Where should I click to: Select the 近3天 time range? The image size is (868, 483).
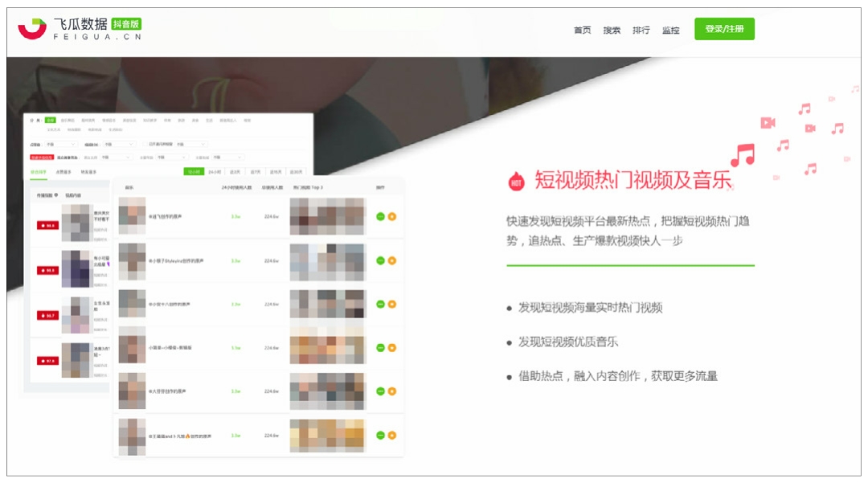click(x=235, y=171)
